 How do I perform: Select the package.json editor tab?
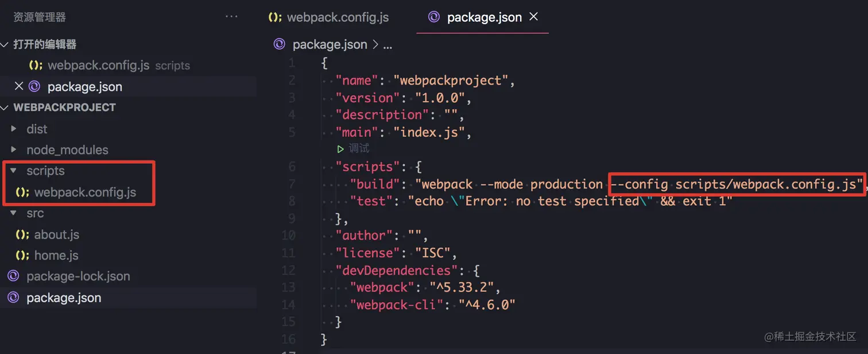tap(482, 17)
